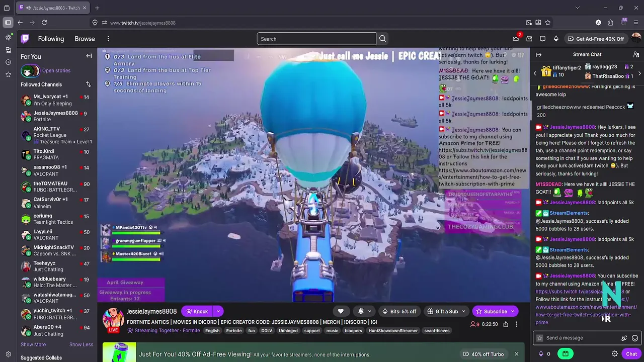Viewport: 644px width, 362px height.
Task: Open JessieJaymes8808 channel avatar
Action: (x=113, y=318)
